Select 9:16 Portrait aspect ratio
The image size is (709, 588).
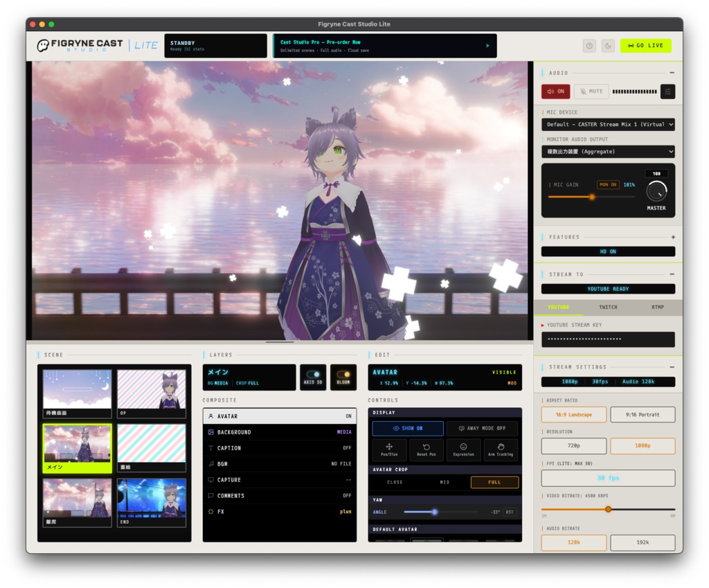coord(643,415)
